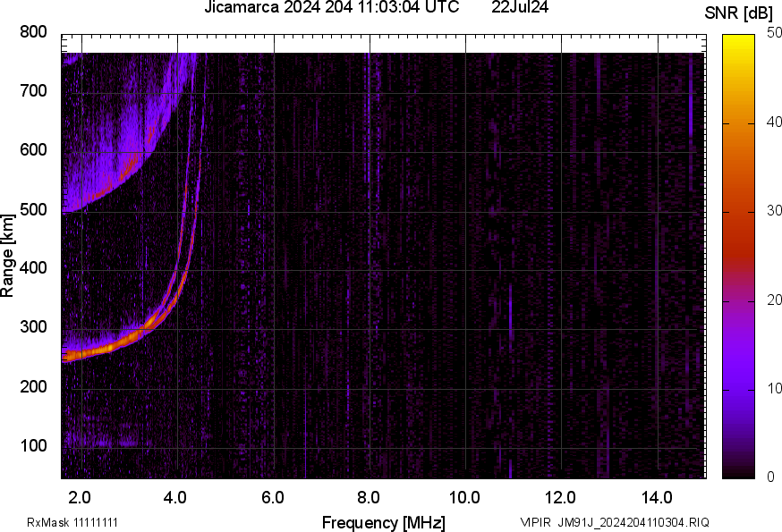Click the 14.0 tick on the frequency axis
Viewport: 782px width, 532px height.
(657, 496)
